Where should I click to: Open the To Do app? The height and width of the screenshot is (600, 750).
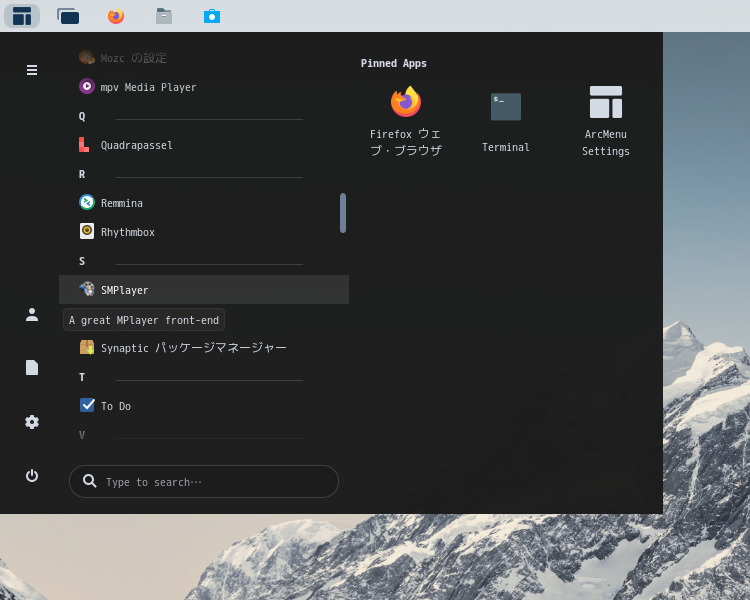pyautogui.click(x=204, y=406)
